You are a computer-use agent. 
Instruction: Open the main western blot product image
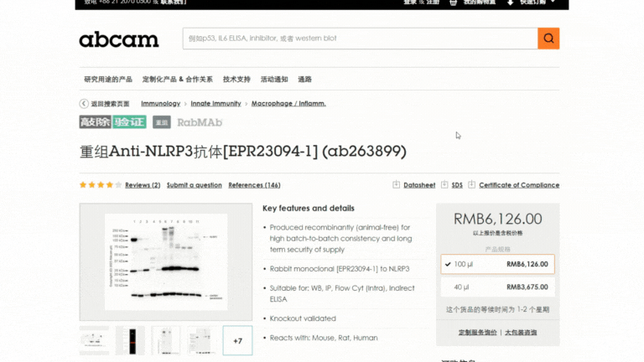coord(166,261)
